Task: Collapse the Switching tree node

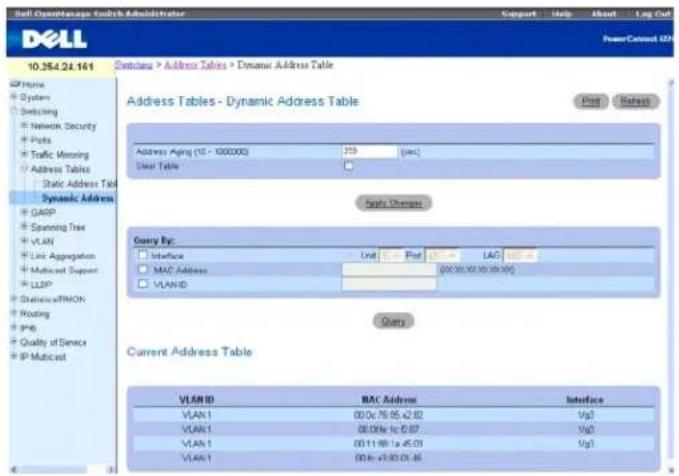Action: (14, 111)
